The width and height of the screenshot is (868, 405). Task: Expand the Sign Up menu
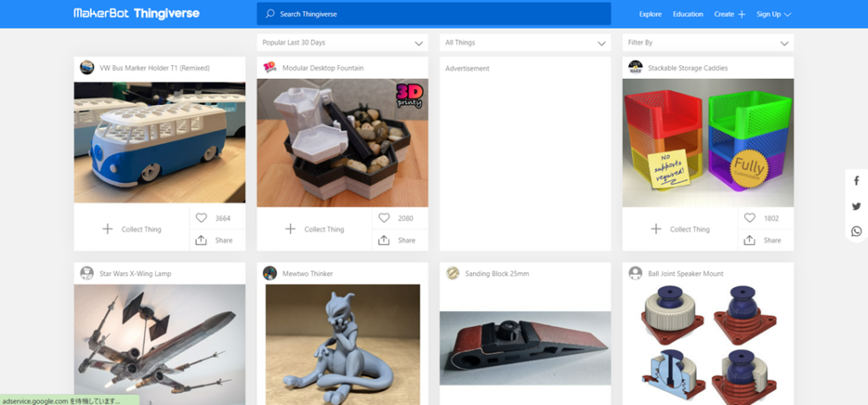[x=773, y=14]
